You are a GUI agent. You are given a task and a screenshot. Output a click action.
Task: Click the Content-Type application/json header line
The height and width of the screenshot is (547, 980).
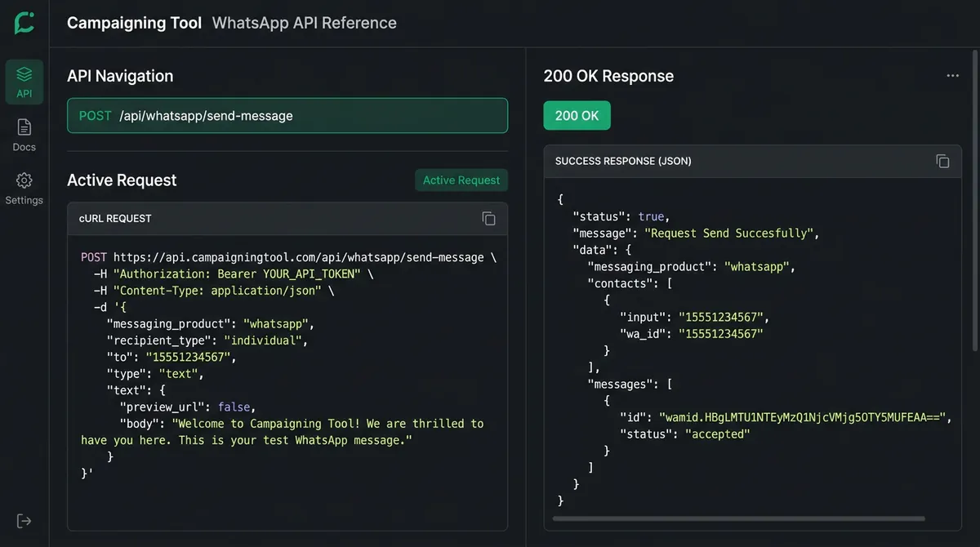(214, 291)
